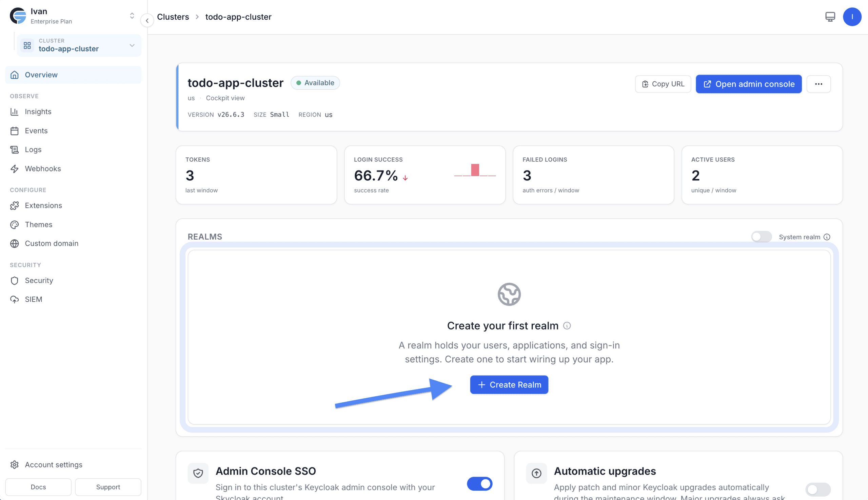
Task: Click the globe icon in realms panel
Action: coord(509,294)
